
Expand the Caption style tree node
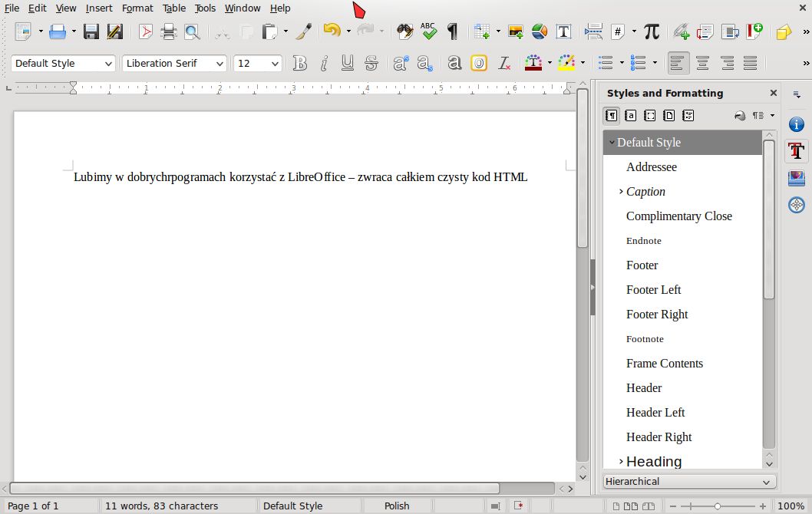(x=621, y=192)
